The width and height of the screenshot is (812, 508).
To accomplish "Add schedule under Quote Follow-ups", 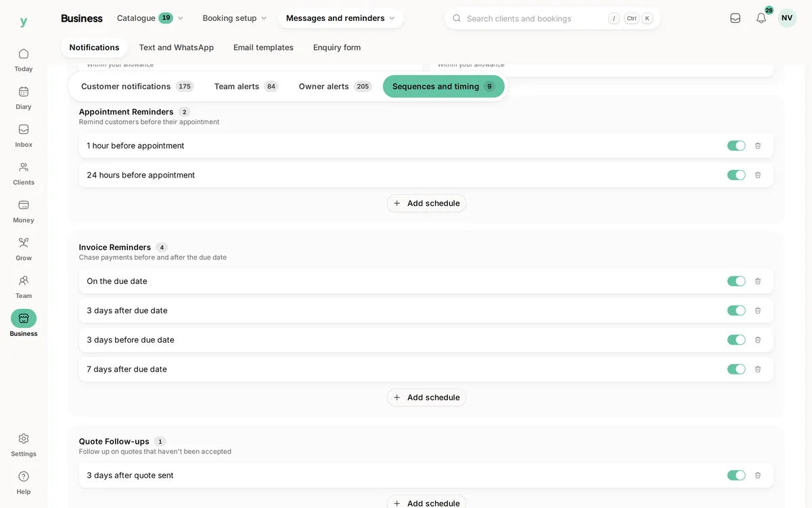I will point(426,503).
